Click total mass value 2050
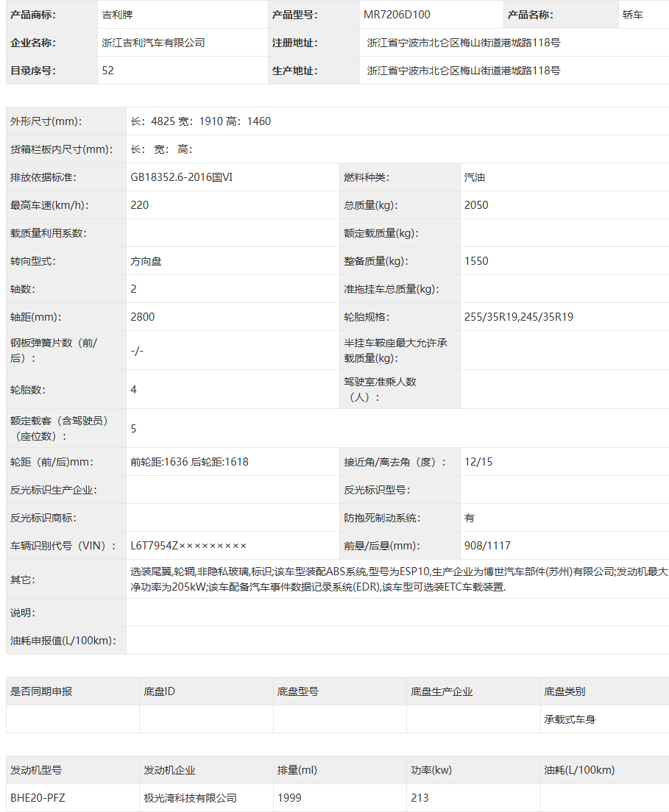Screen dimensions: 669x812 [x=476, y=205]
